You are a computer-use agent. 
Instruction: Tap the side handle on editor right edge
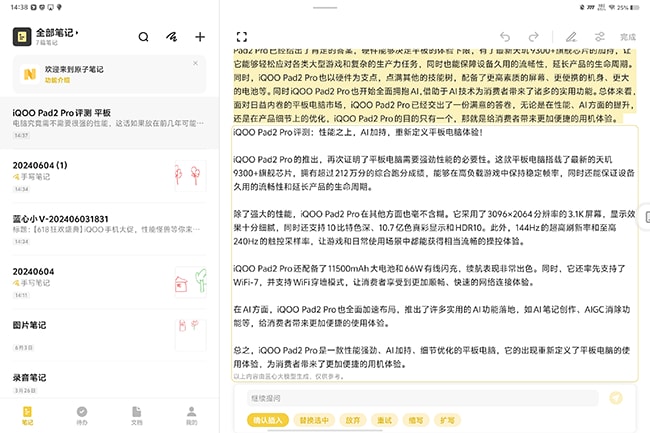(x=646, y=216)
